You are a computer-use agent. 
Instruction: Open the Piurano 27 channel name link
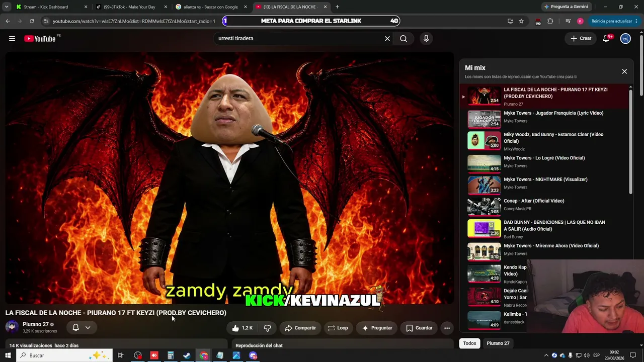point(35,324)
